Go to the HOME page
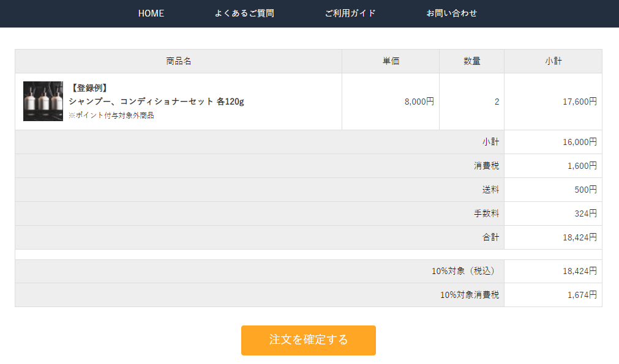The width and height of the screenshot is (619, 364). 151,13
